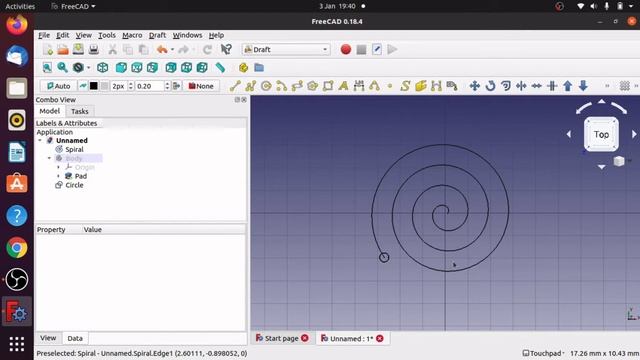This screenshot has width=640, height=360.
Task: Select the Draft Arc tool
Action: pyautogui.click(x=282, y=86)
